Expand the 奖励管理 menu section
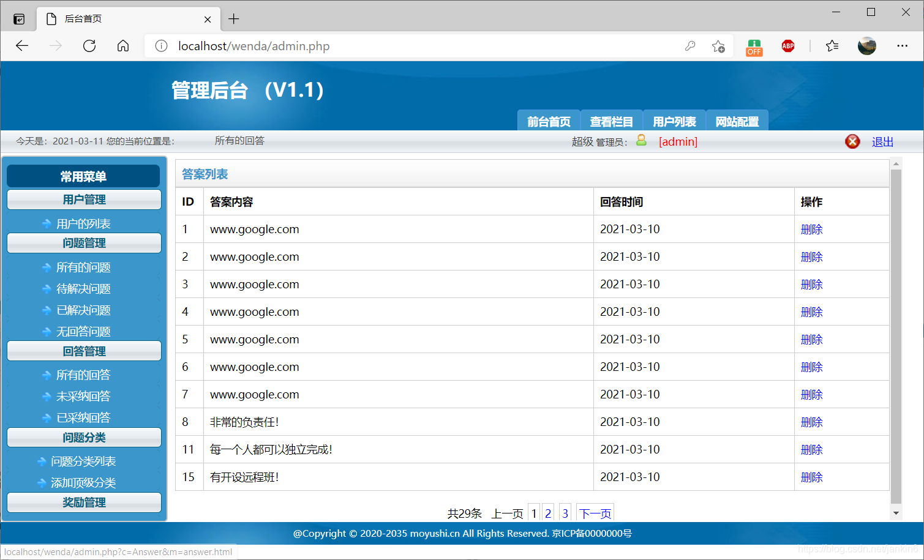This screenshot has height=560, width=924. 84,502
